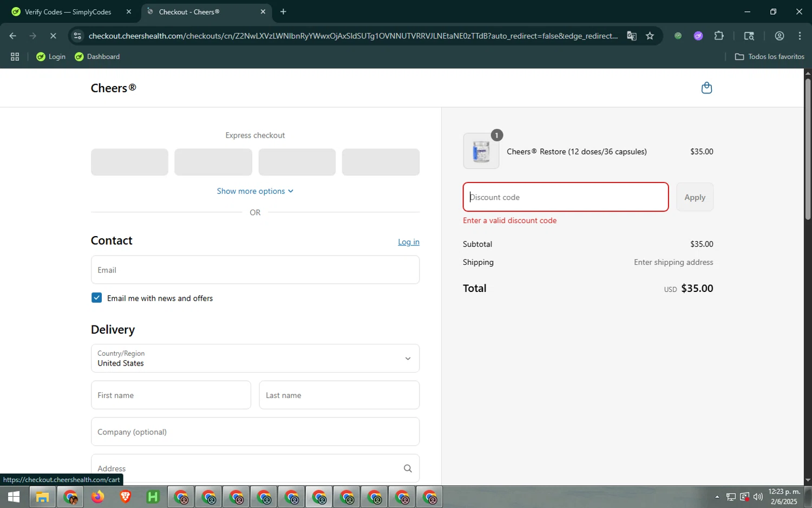Expand 'Show more options' for express checkout
Image resolution: width=812 pixels, height=508 pixels.
(255, 191)
